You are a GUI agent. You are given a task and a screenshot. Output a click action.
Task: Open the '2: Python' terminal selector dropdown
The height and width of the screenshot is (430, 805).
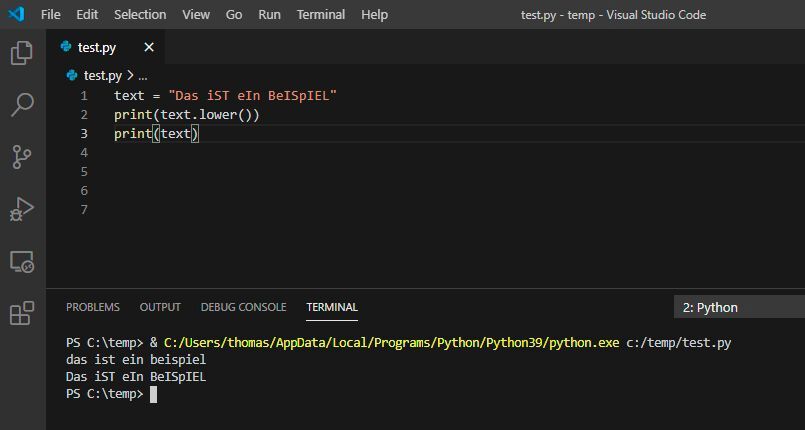coord(739,307)
